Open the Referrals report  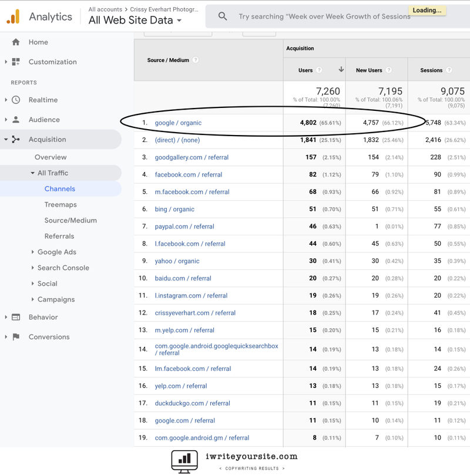(59, 236)
